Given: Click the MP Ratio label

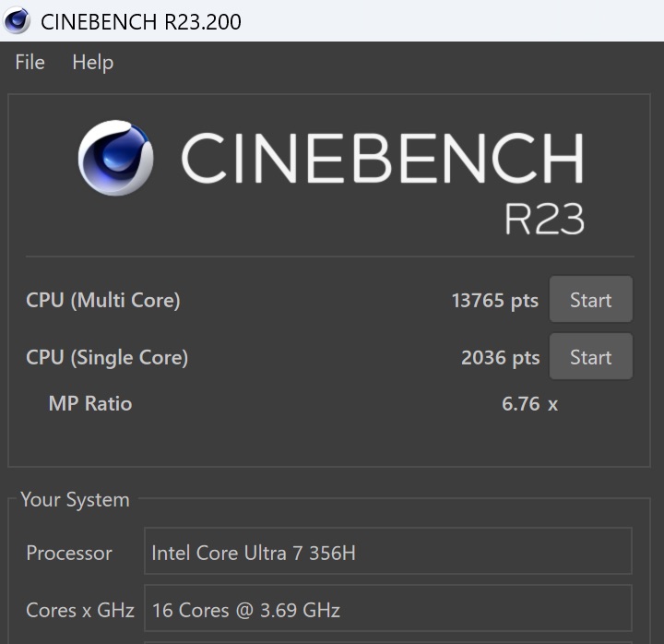Looking at the screenshot, I should pos(90,403).
